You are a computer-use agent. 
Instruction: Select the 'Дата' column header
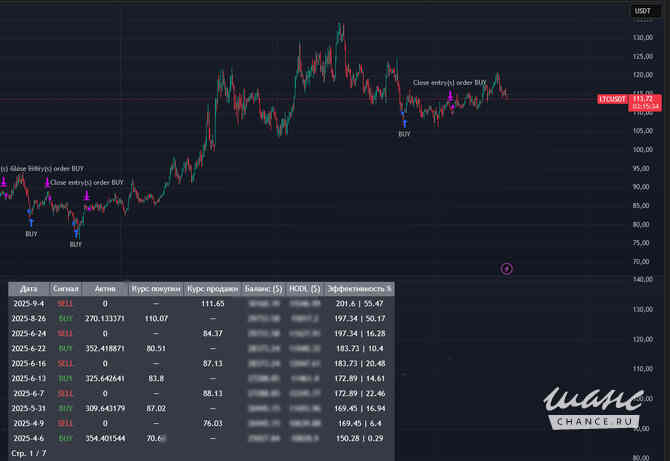[28, 288]
